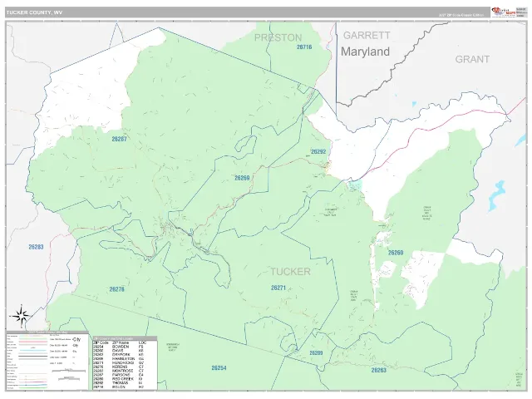Click the GARRETT county label
532x399 pixels.
coord(367,35)
